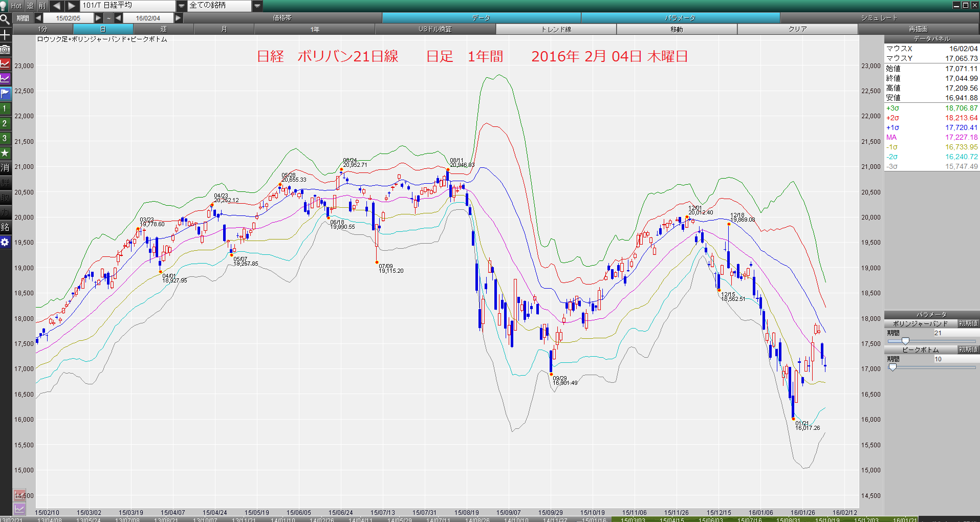Click the ~ range button between dates

[x=108, y=18]
